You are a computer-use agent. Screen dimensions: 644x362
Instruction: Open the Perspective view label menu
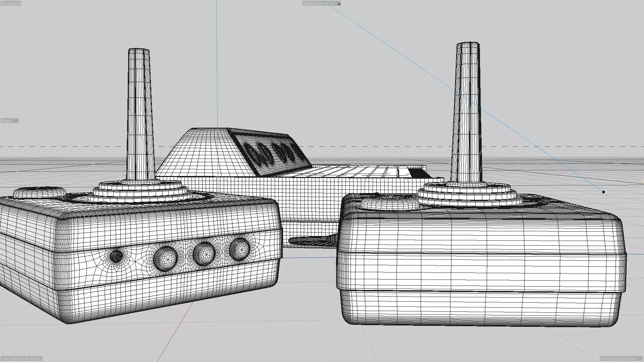[x=11, y=3]
